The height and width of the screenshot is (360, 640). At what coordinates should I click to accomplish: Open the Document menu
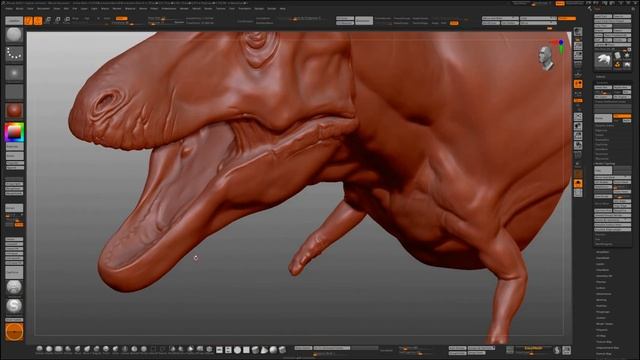point(43,8)
